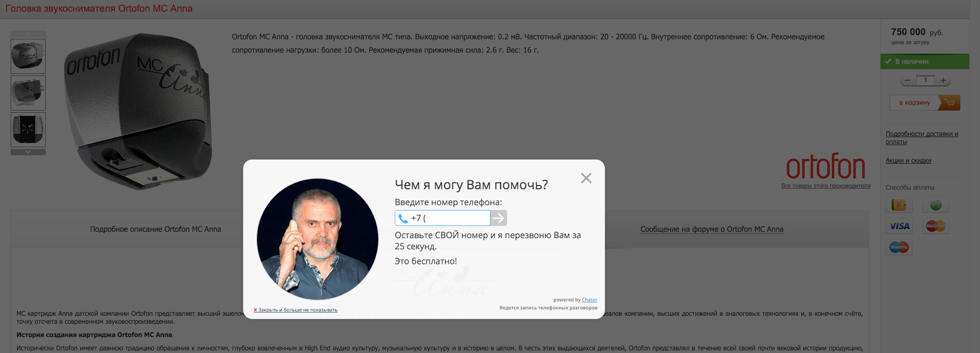980x353 pixels.
Task: Submit phone number with arrow button
Action: pyautogui.click(x=499, y=218)
